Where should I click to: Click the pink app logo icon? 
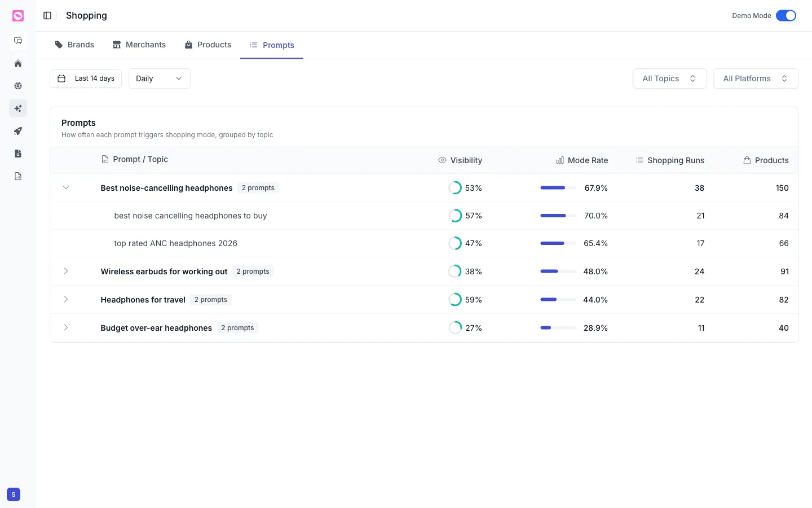click(18, 16)
